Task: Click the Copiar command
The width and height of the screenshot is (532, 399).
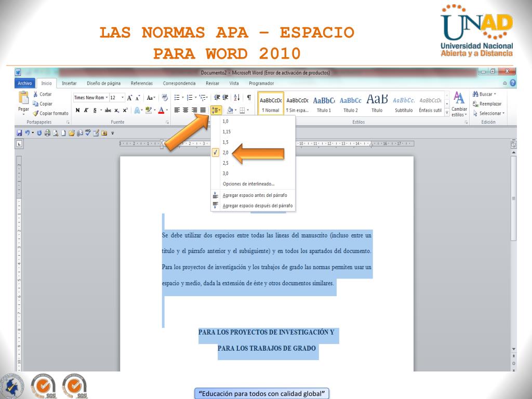Action: (43, 104)
